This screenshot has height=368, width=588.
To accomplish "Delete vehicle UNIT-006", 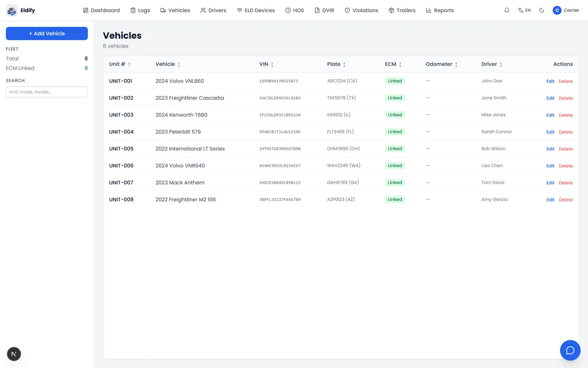I will point(566,166).
